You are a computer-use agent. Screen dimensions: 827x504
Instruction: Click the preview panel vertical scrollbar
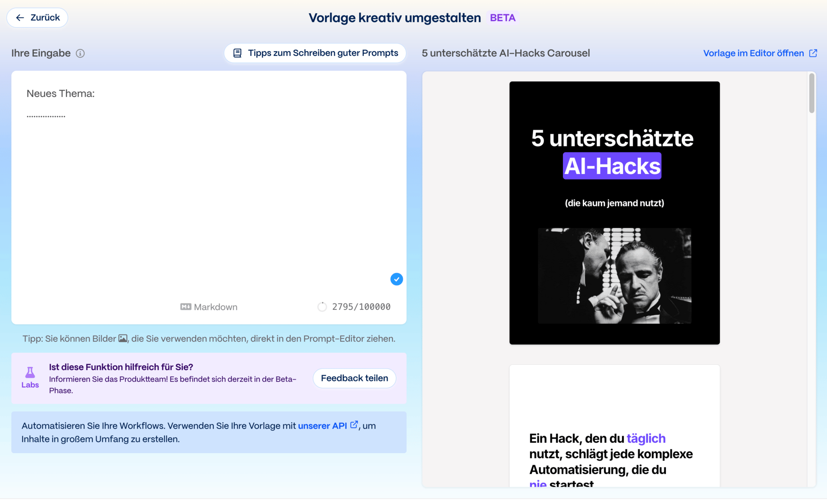[811, 93]
